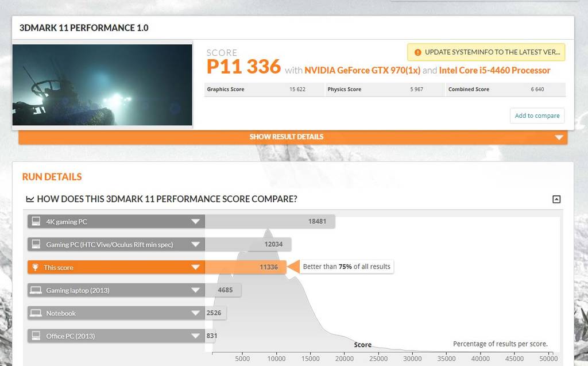
Task: Click the desktop icon on Office PC row
Action: (36, 336)
